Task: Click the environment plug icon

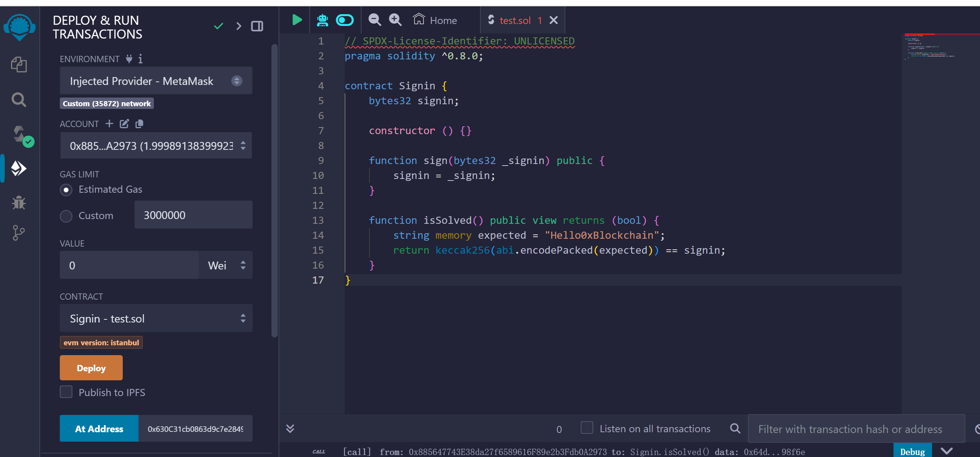Action: pos(129,59)
